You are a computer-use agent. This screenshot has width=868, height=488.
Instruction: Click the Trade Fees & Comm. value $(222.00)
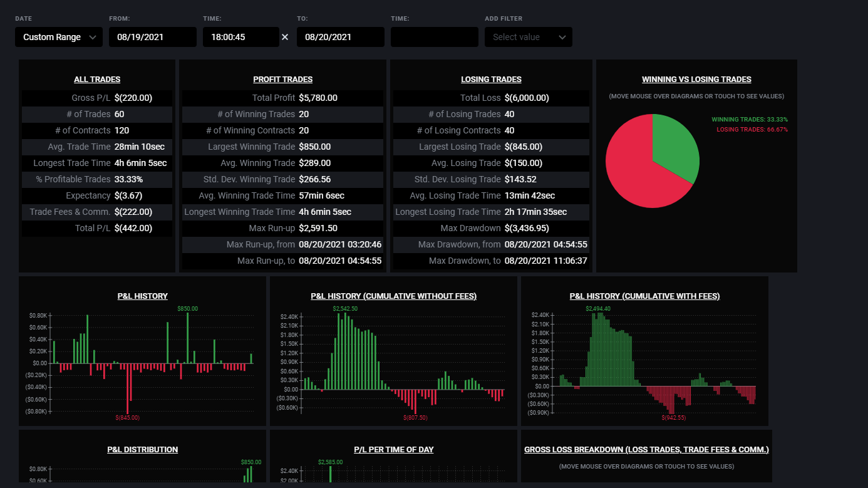(x=133, y=212)
